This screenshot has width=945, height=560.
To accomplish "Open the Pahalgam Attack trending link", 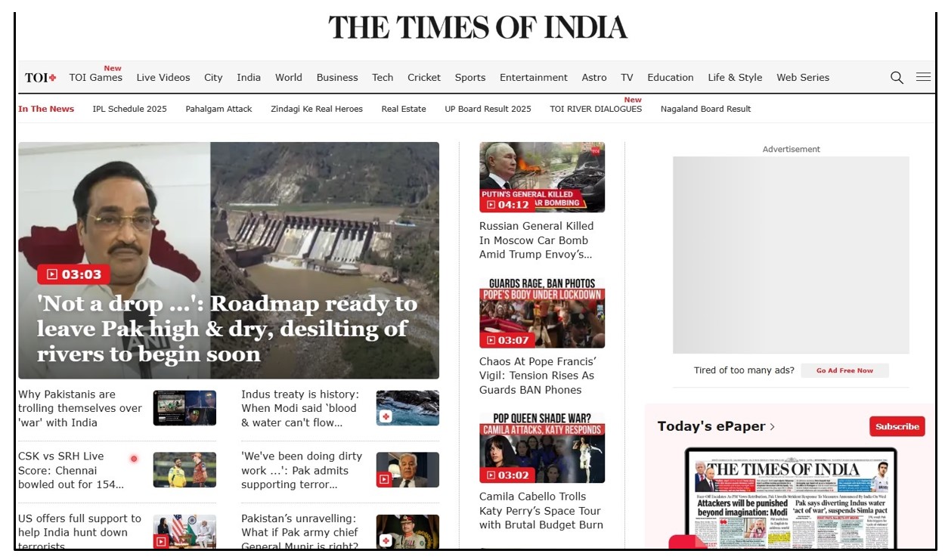I will click(218, 109).
